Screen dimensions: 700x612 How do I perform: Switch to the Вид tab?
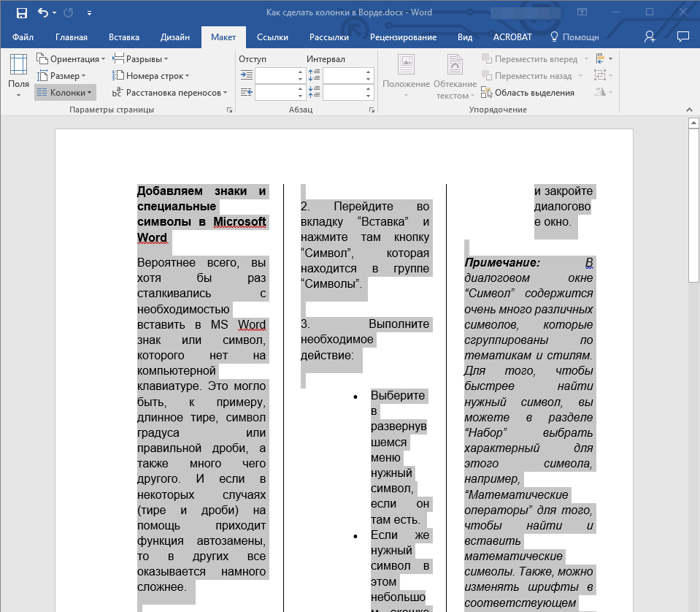tap(465, 37)
